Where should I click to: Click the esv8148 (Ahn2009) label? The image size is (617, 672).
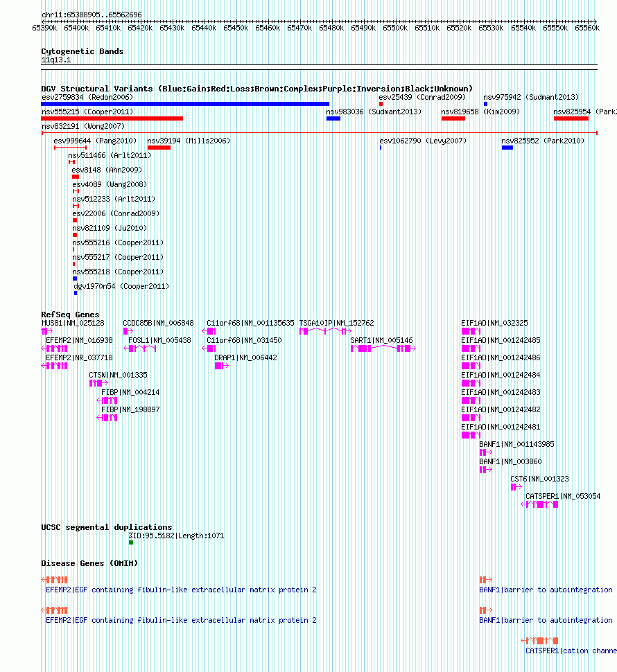[x=107, y=170]
